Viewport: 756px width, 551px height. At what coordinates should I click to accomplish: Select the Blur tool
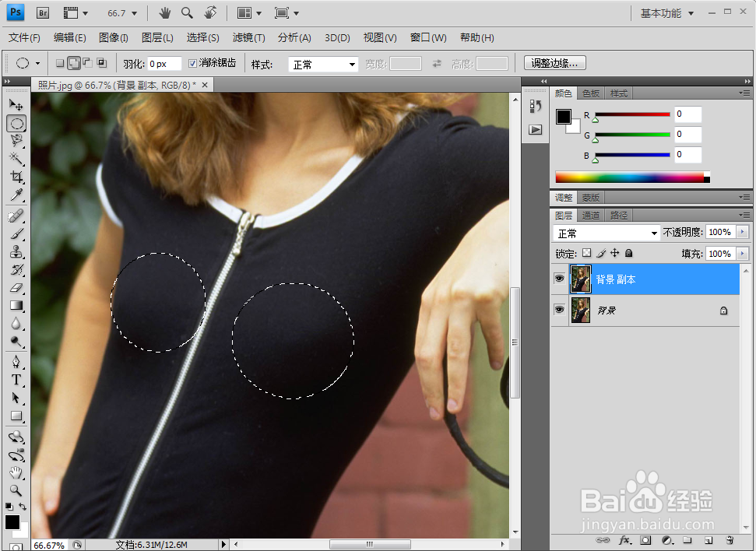tap(16, 324)
